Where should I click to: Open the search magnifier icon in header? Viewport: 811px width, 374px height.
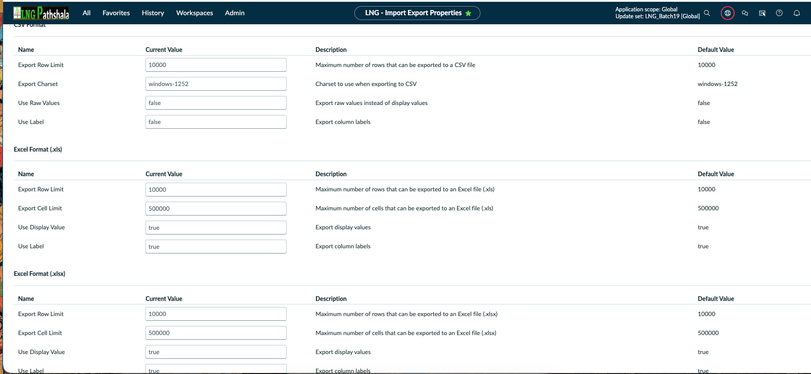(707, 13)
